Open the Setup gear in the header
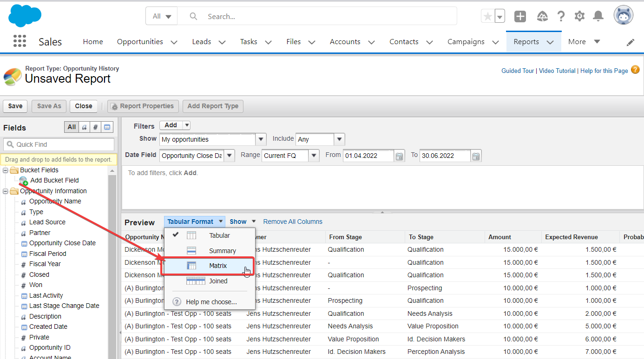The height and width of the screenshot is (359, 644). [579, 16]
